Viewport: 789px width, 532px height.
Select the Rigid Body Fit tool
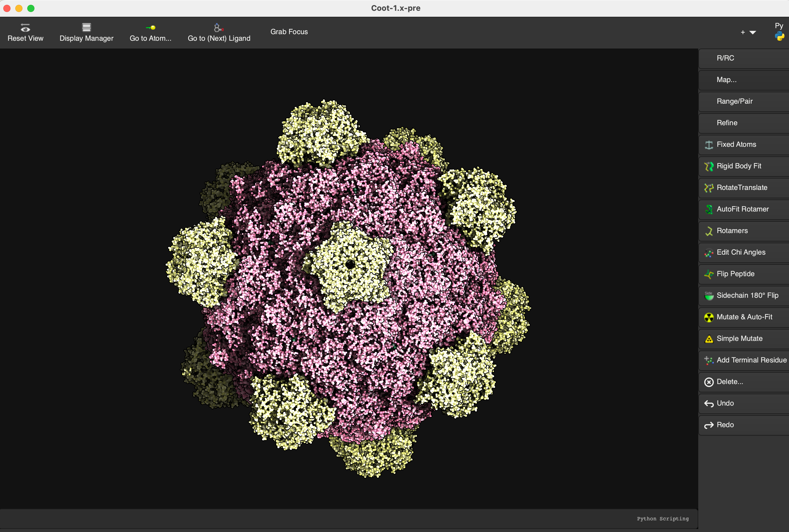click(x=738, y=166)
